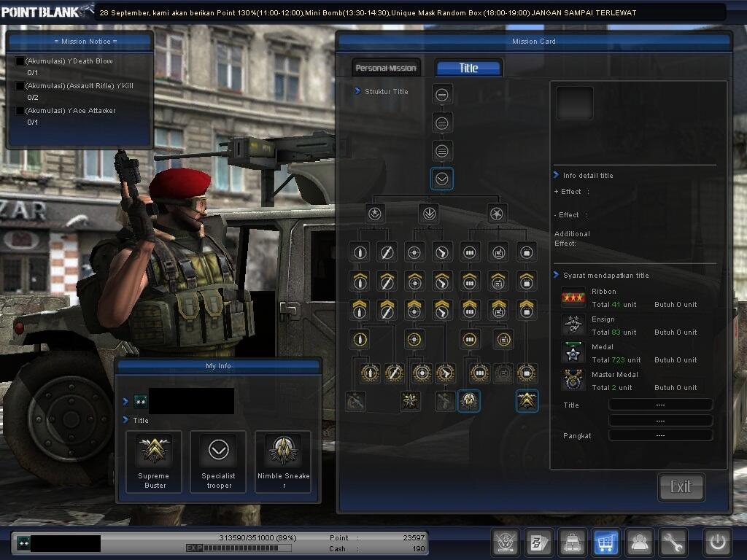This screenshot has height=560, width=747.
Task: Select highlighted chevron-down title in tree column
Action: pos(441,179)
